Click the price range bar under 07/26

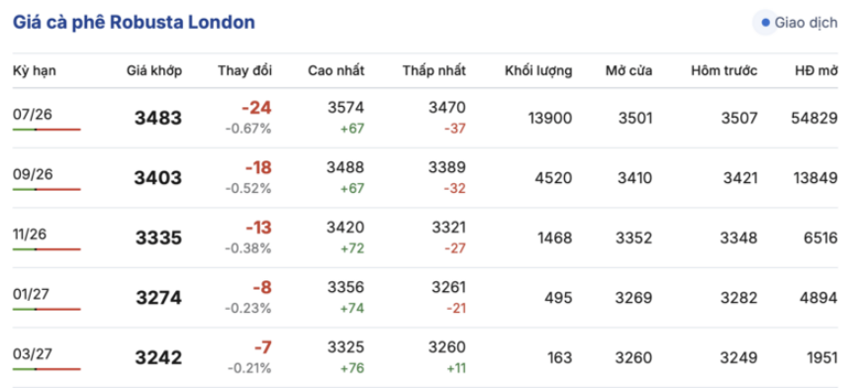[x=48, y=130]
